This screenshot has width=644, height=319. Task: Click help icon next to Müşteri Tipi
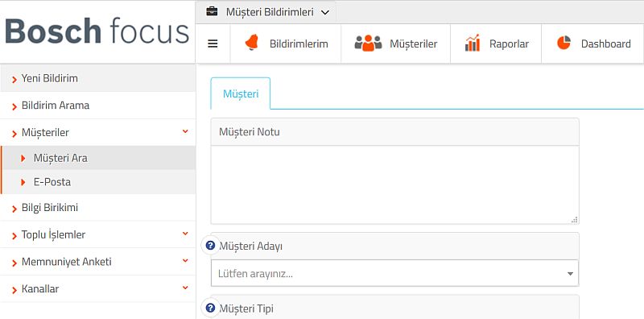pos(210,308)
